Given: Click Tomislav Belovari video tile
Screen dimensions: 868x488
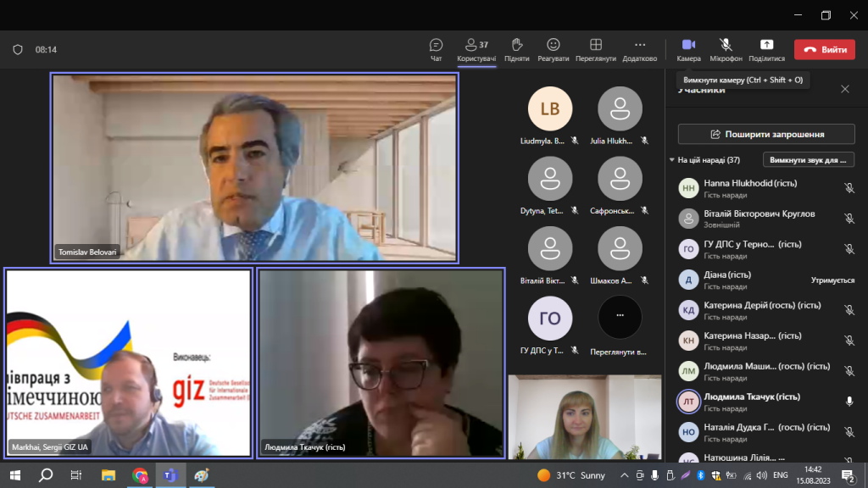Looking at the screenshot, I should (254, 167).
